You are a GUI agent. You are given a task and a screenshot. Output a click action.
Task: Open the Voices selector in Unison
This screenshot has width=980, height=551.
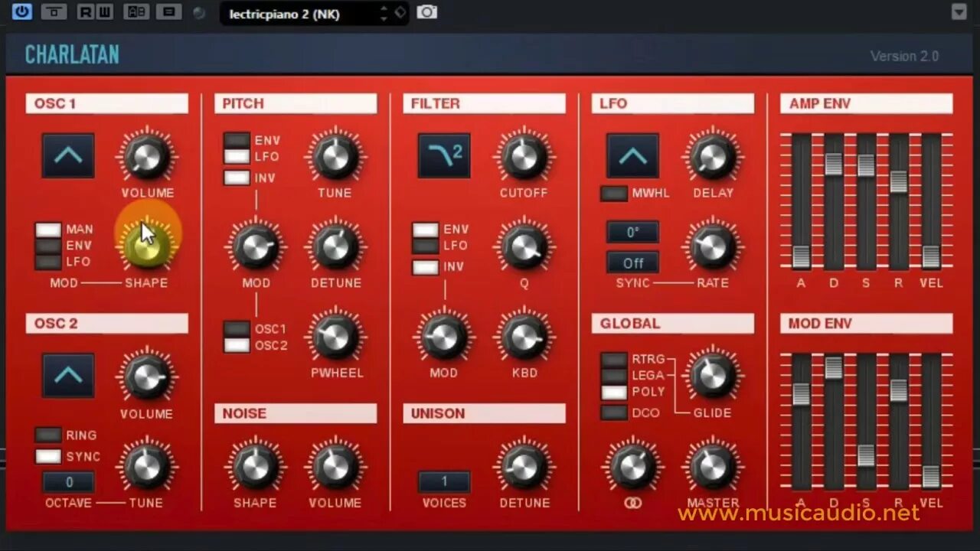pyautogui.click(x=444, y=481)
